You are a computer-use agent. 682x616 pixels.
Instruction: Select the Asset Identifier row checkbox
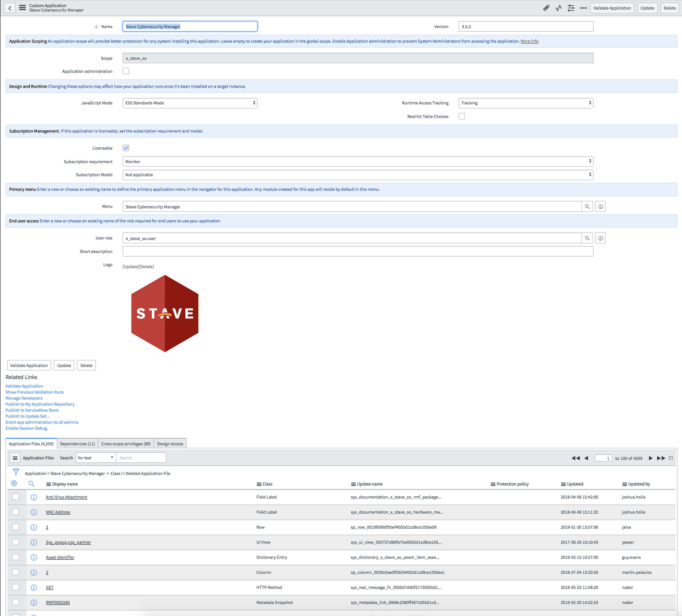(16, 557)
